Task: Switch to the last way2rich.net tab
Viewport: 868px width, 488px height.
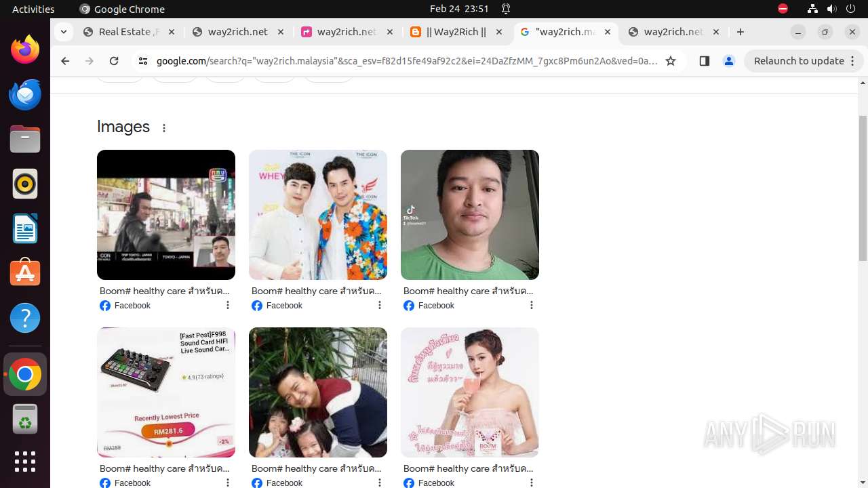Action: (673, 32)
